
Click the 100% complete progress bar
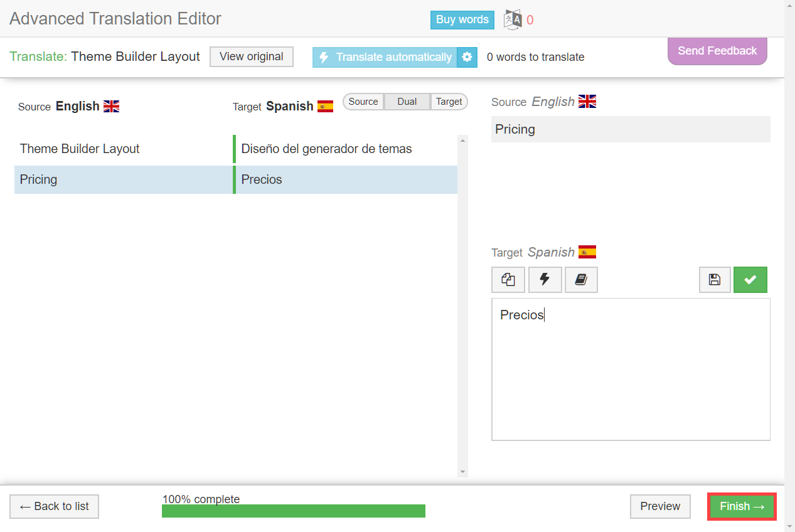coord(294,511)
